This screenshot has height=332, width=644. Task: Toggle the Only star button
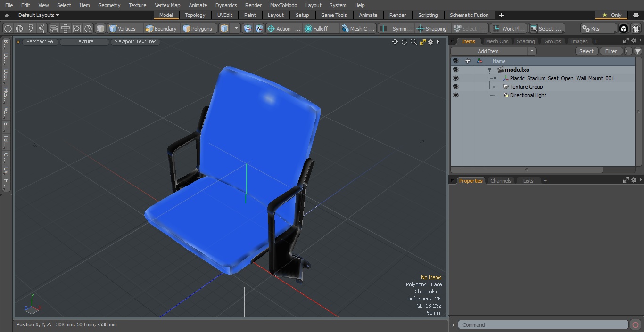click(611, 15)
